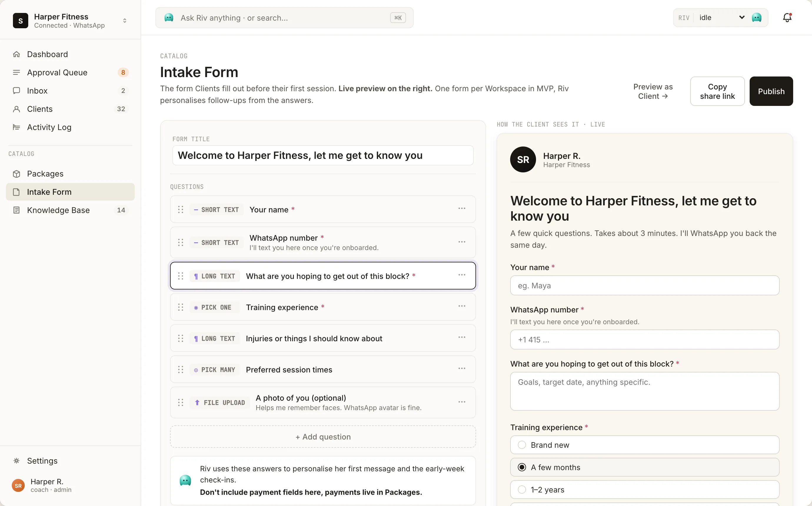The height and width of the screenshot is (506, 812).
Task: Click the Packages box icon
Action: (16, 174)
